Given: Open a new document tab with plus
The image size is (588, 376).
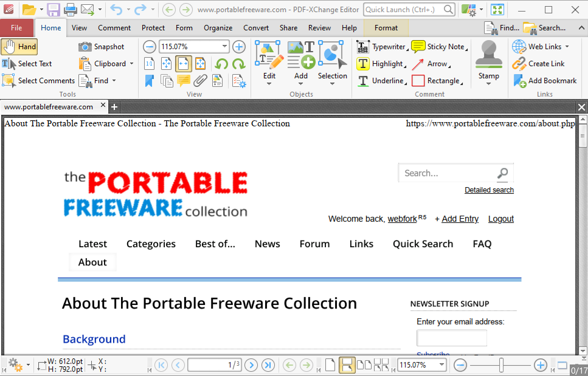Looking at the screenshot, I should (114, 107).
